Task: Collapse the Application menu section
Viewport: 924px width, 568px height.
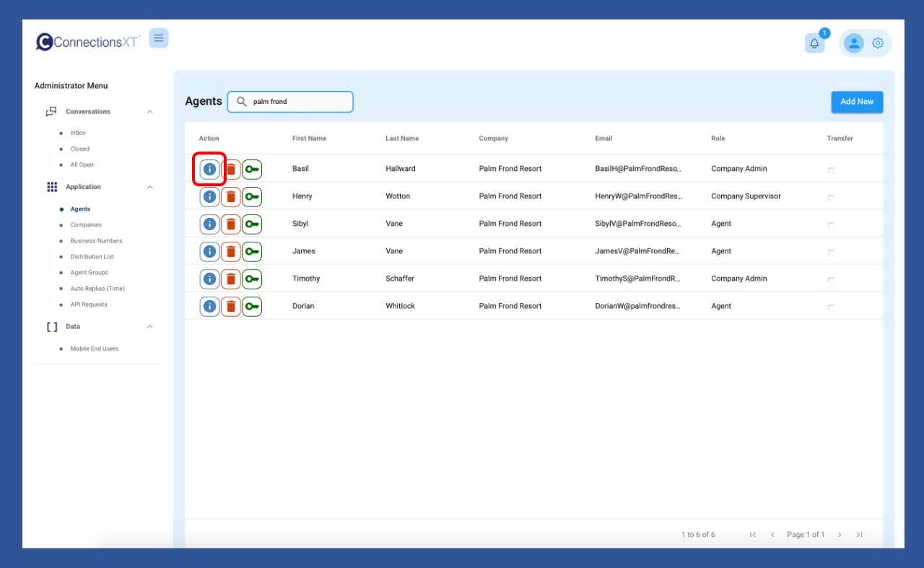Action: pos(150,187)
